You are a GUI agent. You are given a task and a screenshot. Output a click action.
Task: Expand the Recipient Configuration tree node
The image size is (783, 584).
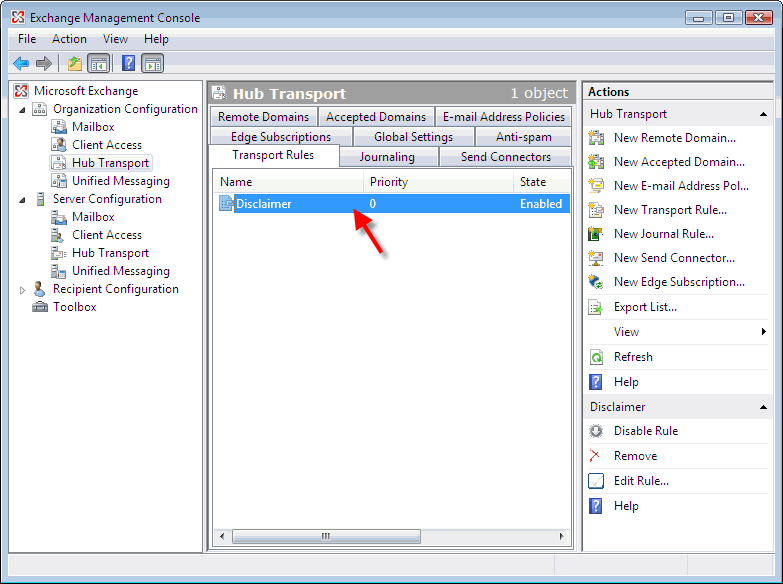[22, 290]
